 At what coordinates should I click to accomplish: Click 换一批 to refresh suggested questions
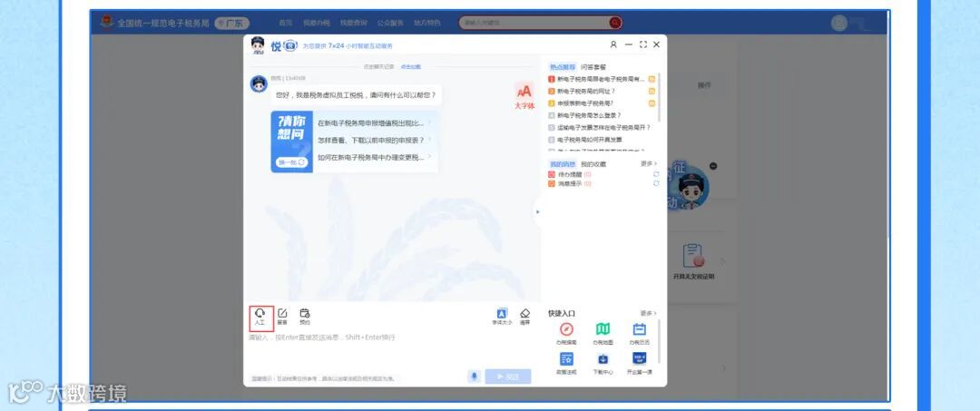291,162
